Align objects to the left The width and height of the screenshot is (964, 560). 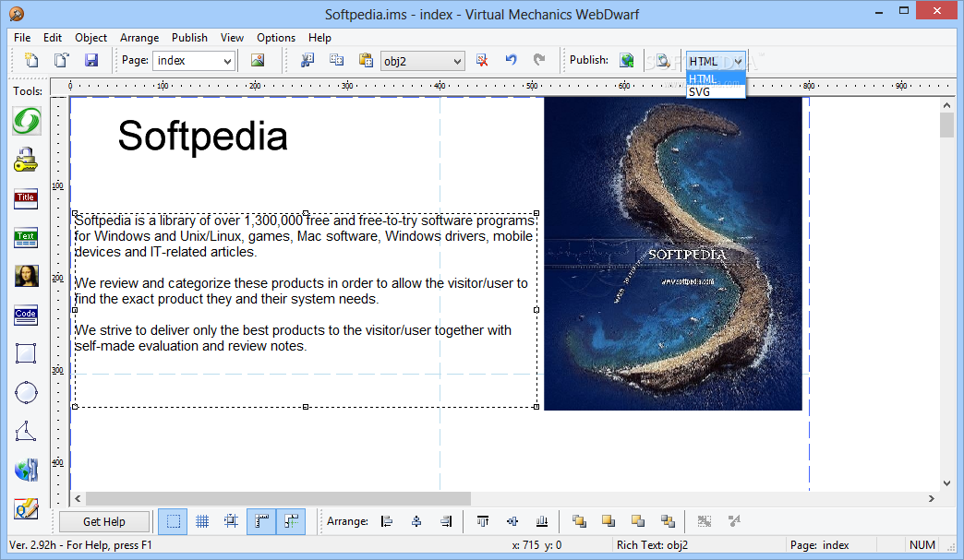click(387, 522)
